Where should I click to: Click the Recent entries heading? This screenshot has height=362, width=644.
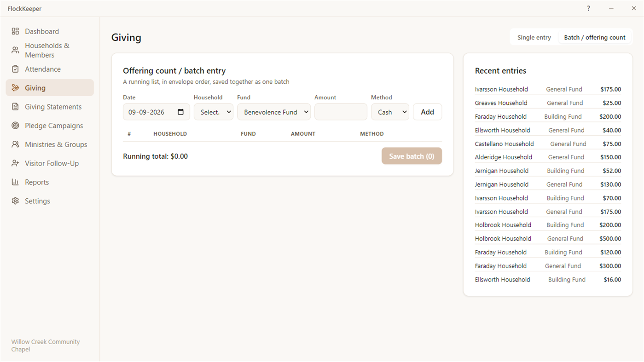pyautogui.click(x=500, y=71)
